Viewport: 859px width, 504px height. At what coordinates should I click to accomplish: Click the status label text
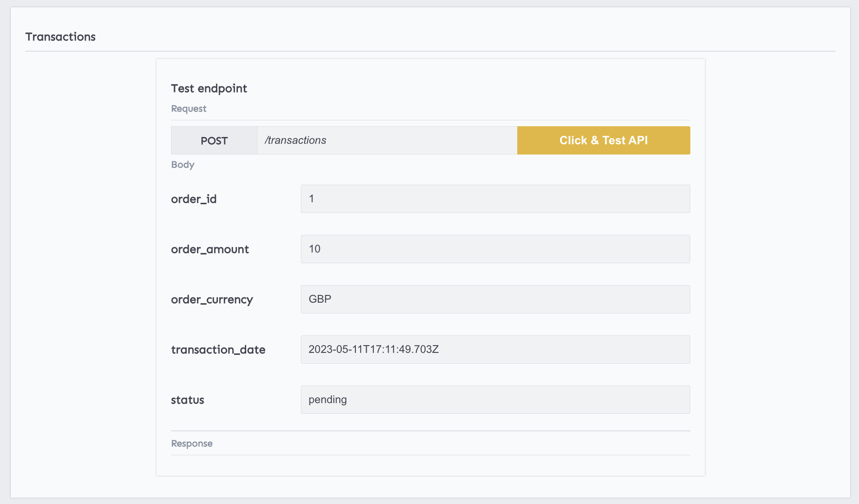[187, 400]
